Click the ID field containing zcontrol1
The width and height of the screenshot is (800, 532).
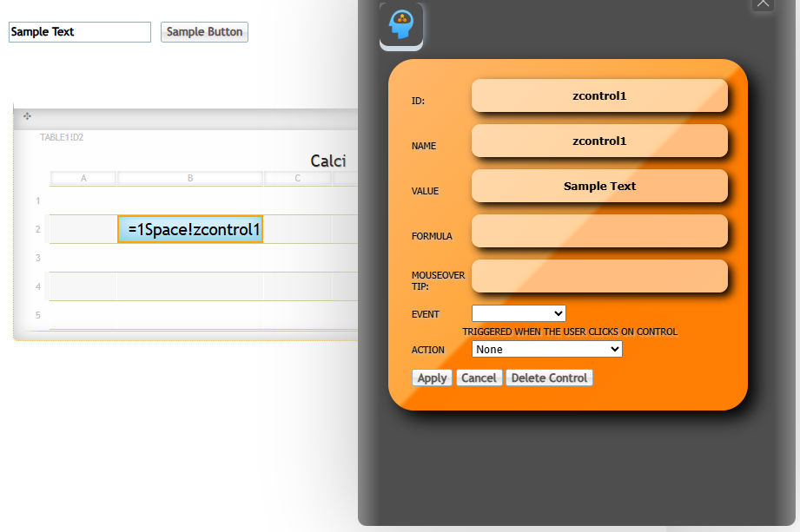coord(599,95)
